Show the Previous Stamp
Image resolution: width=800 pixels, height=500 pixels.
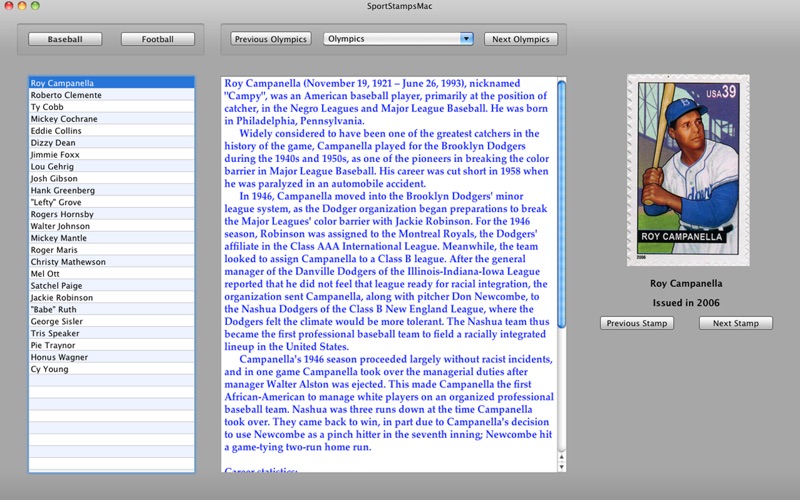point(637,323)
